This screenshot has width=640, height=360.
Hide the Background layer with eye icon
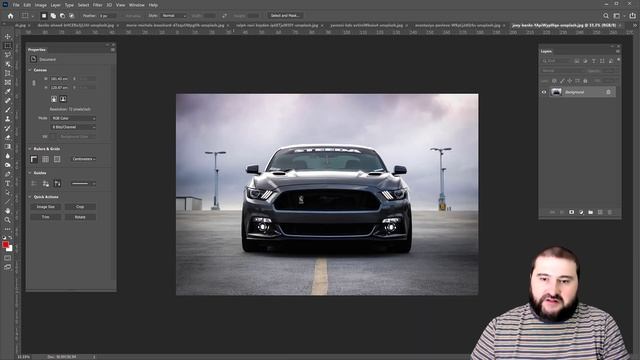(x=544, y=92)
